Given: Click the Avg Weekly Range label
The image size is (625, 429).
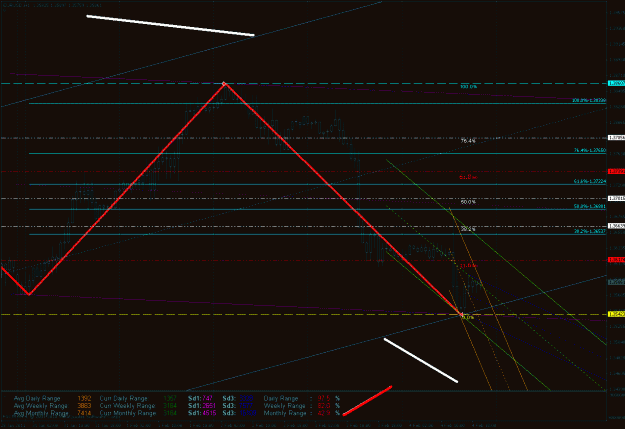Looking at the screenshot, I should pos(41,406).
